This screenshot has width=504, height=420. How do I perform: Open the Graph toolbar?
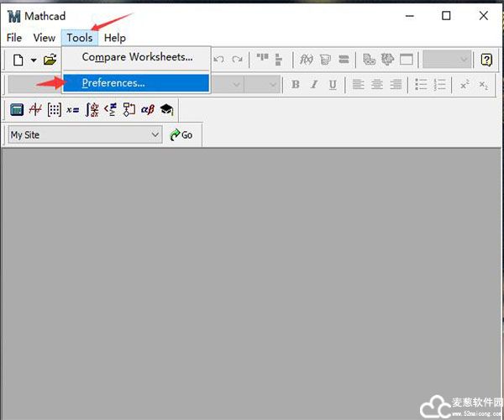tap(35, 109)
